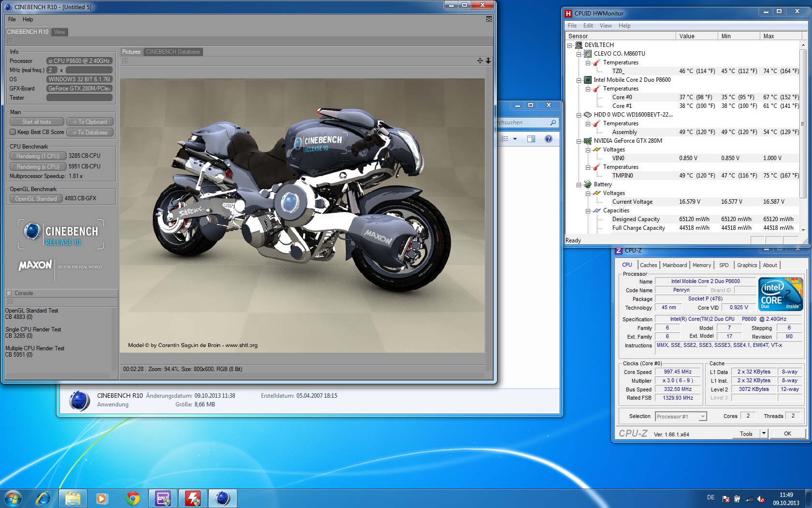The height and width of the screenshot is (508, 812).
Task: Switch to the View tab in CINEBENCH
Action: (x=59, y=32)
